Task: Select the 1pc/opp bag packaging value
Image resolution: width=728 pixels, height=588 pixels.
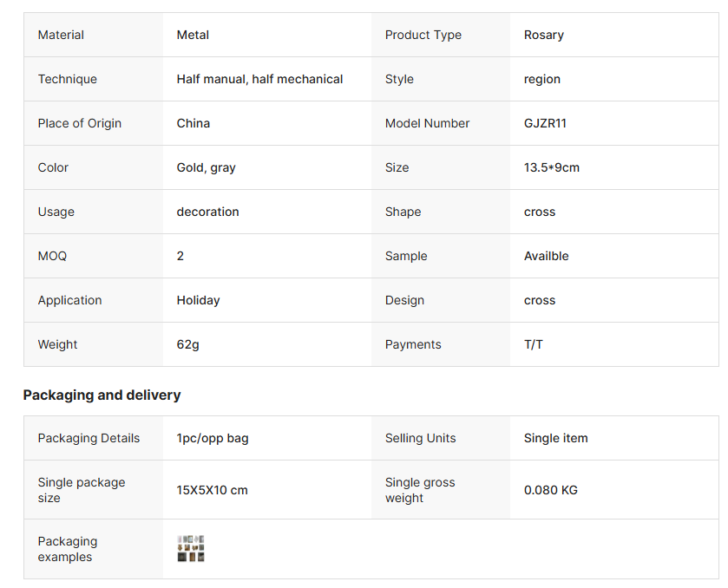Action: point(213,439)
